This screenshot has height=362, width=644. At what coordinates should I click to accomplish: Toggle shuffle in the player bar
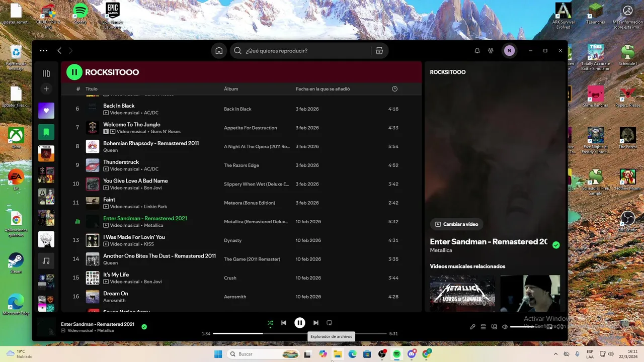pos(270,323)
